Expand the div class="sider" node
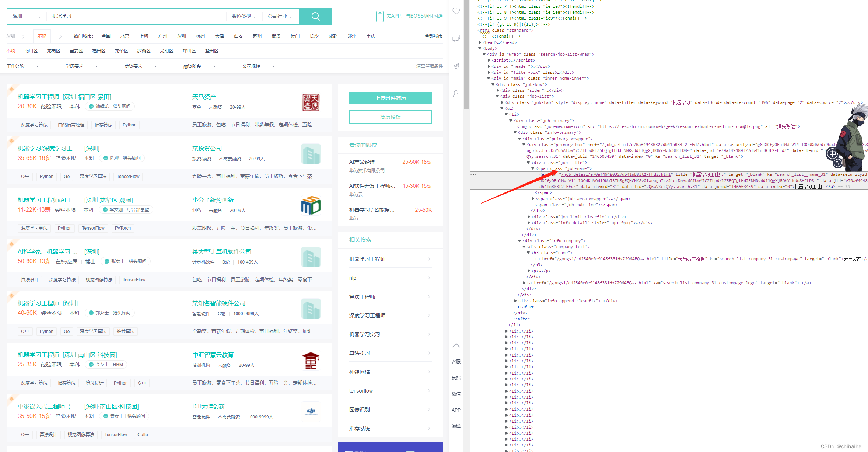This screenshot has height=452, width=868. (x=498, y=90)
